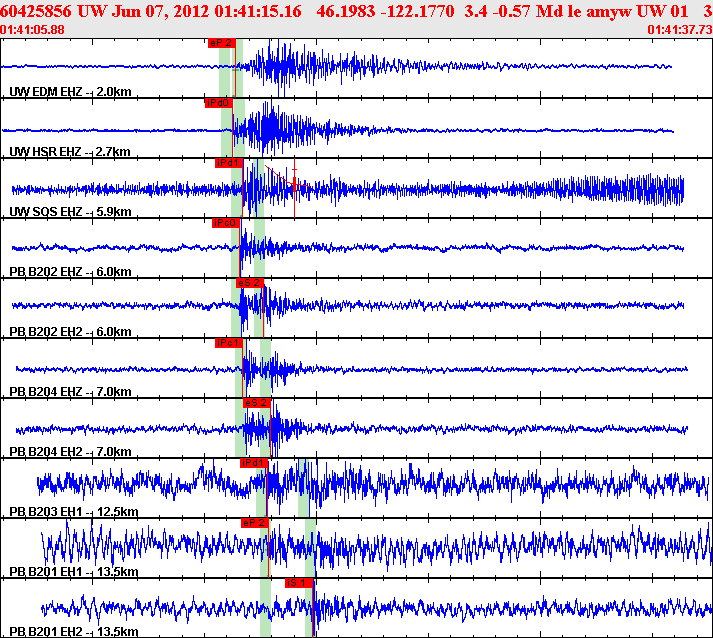This screenshot has height=638, width=713.
Task: Click the station label UW SQS EHZ 5.9km
Action: click(70, 212)
